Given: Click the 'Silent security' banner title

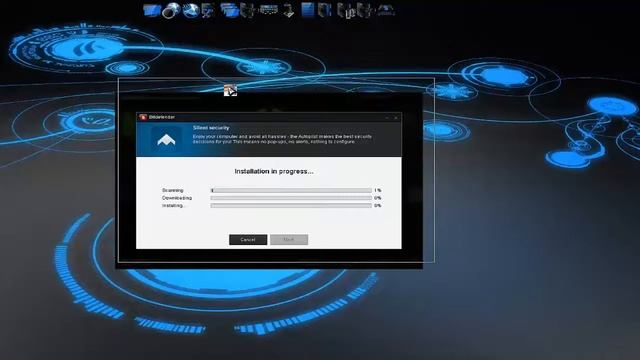Looking at the screenshot, I should [211, 128].
